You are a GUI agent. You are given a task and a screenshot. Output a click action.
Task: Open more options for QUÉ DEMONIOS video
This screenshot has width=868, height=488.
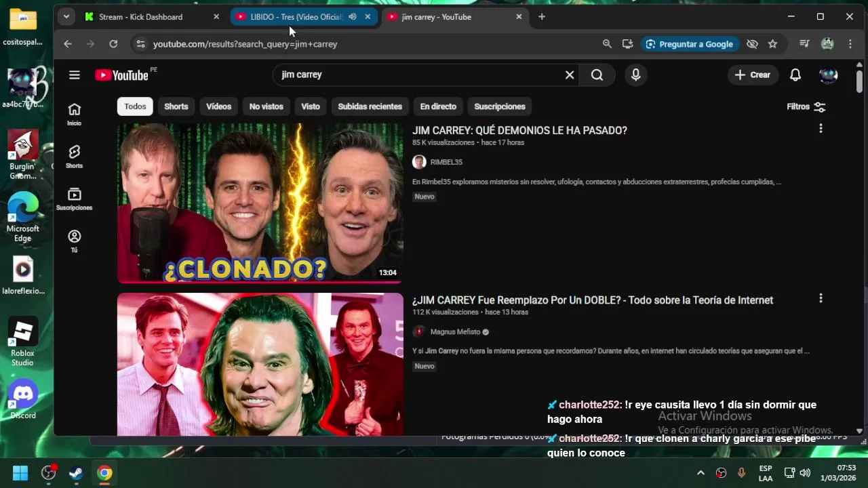pyautogui.click(x=821, y=129)
